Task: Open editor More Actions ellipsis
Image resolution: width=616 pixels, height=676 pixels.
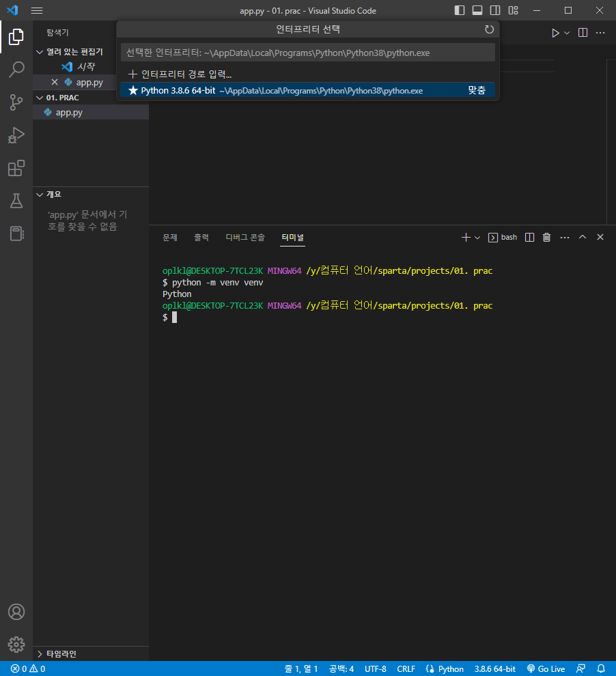Action: [x=600, y=33]
